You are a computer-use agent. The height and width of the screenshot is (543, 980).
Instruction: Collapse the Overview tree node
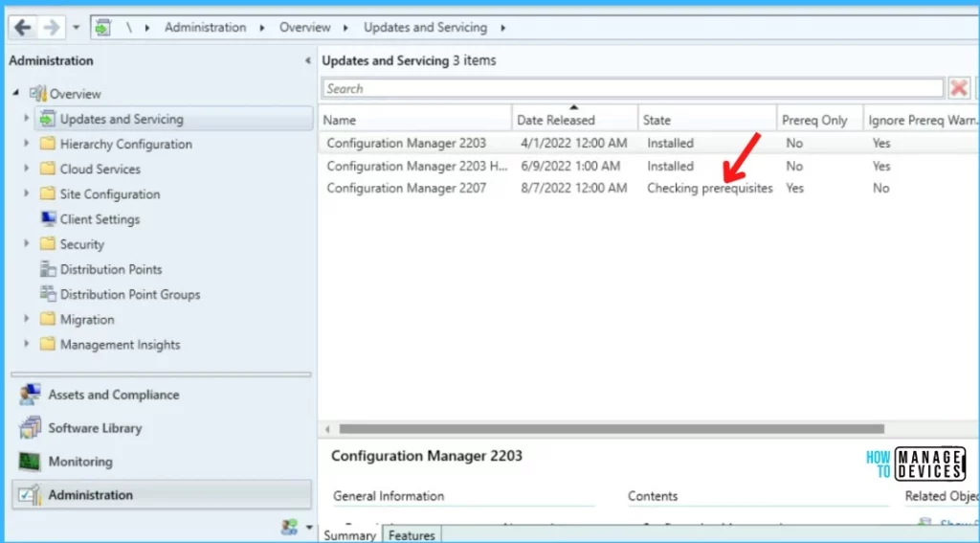pyautogui.click(x=15, y=94)
